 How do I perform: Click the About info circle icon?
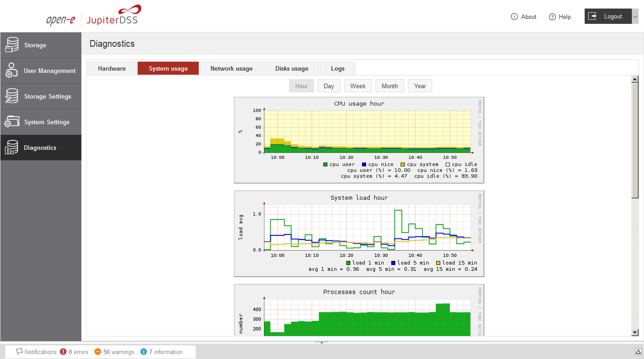(x=514, y=17)
